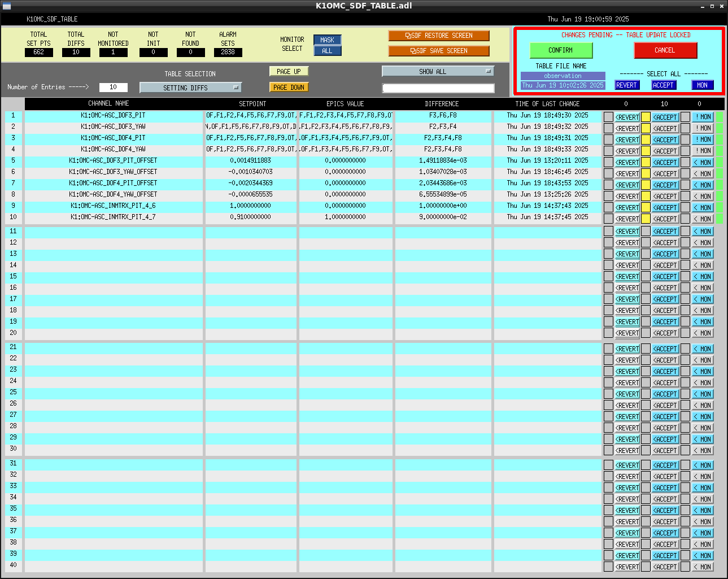Screen dimensions: 728x579
Task: Click EPICS value 1.0000000000 on row 10
Action: point(345,217)
